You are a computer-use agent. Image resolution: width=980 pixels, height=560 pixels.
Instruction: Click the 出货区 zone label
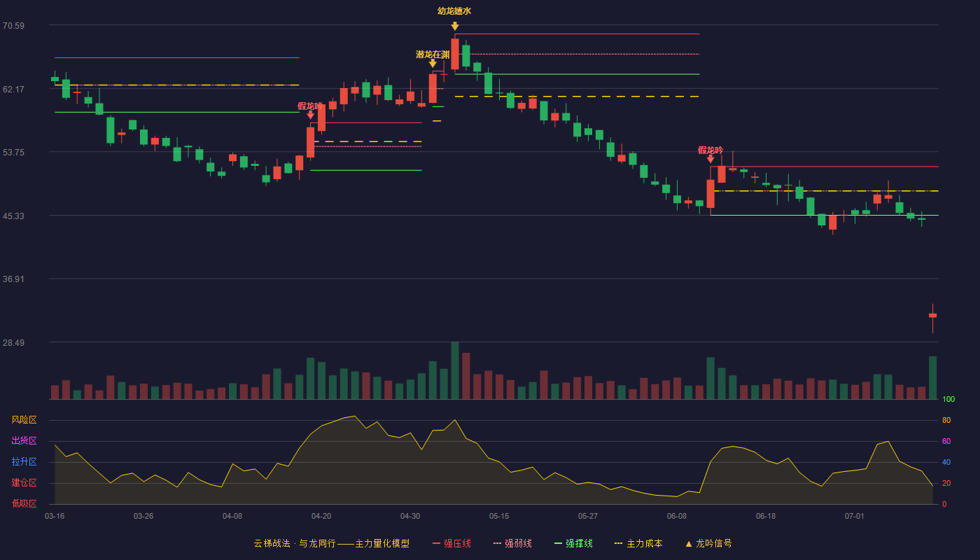point(24,441)
